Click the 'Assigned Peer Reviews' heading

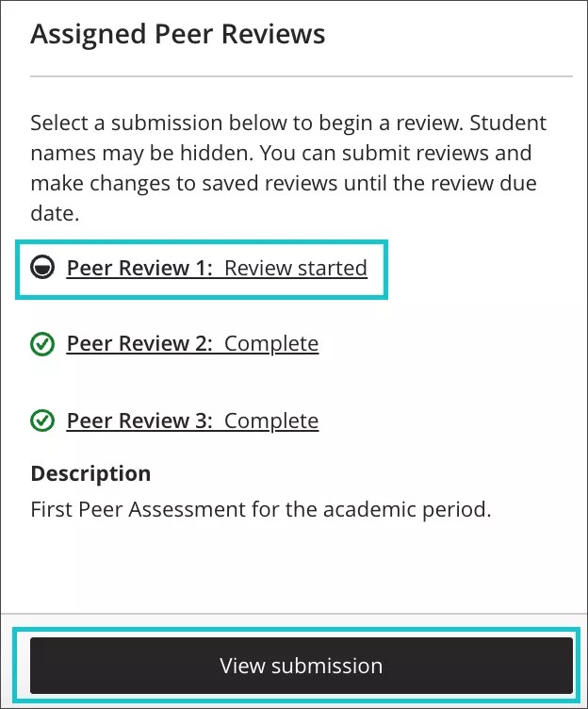click(178, 36)
